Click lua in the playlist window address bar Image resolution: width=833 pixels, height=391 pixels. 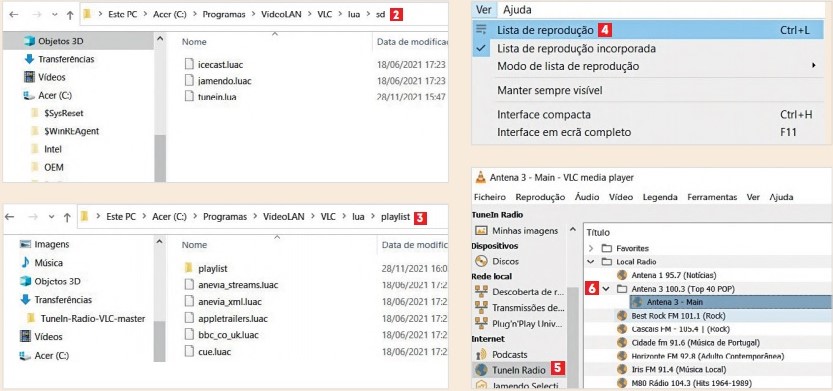coord(359,217)
